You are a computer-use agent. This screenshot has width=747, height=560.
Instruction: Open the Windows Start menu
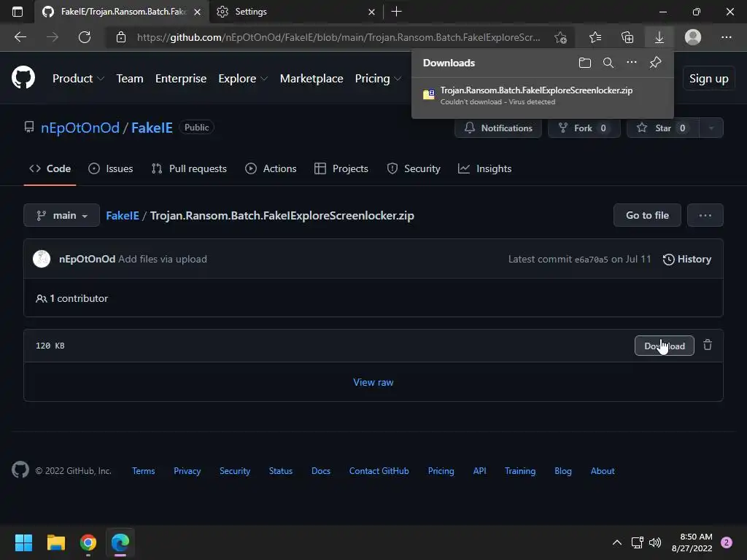click(x=23, y=542)
